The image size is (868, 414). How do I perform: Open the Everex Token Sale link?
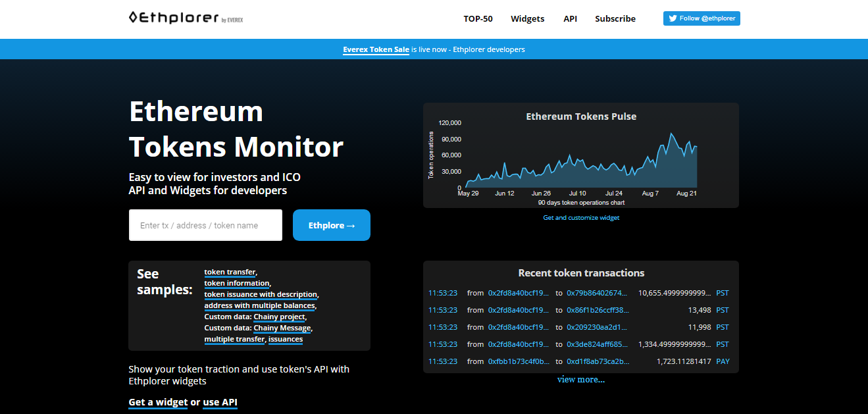(376, 49)
